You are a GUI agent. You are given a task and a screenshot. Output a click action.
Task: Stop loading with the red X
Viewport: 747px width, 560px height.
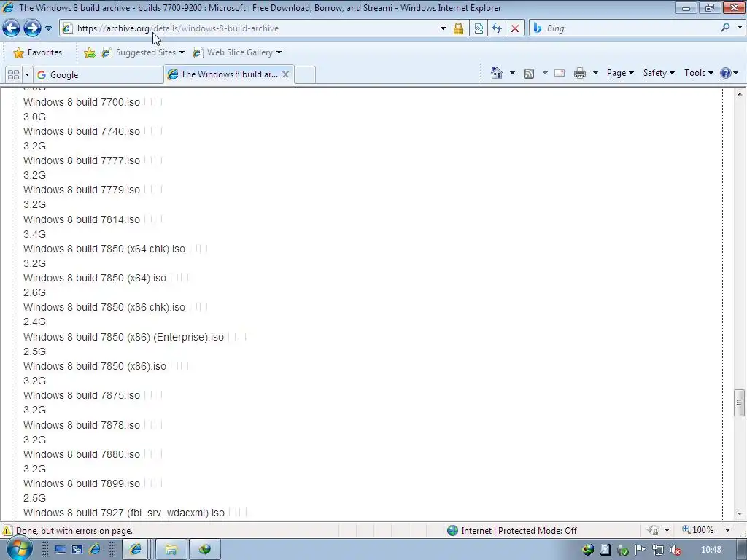coord(515,28)
